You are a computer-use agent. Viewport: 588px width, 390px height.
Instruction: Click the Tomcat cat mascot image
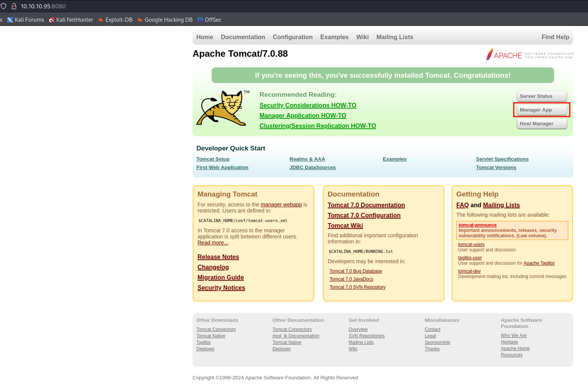(223, 108)
